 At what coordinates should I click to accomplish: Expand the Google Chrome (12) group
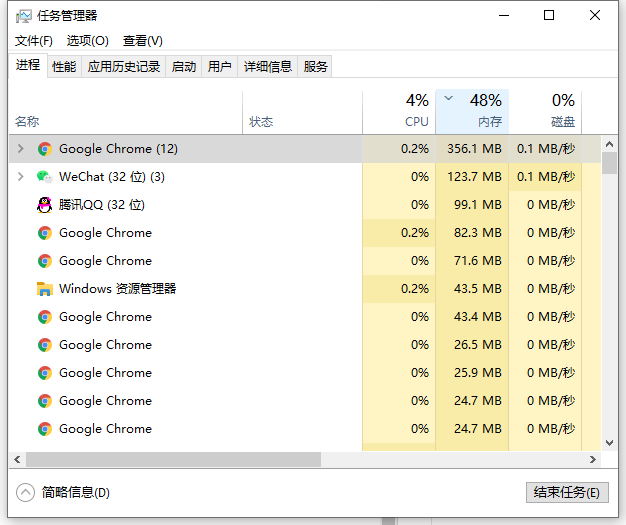pos(20,149)
